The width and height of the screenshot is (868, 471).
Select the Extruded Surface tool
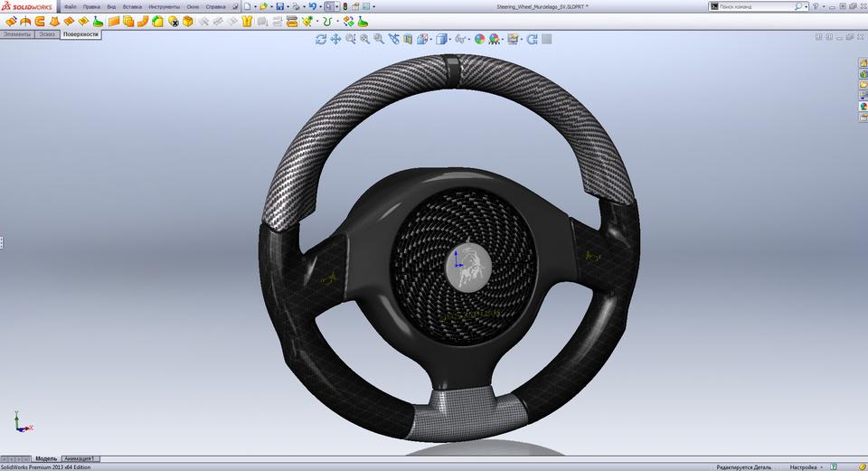coord(11,22)
